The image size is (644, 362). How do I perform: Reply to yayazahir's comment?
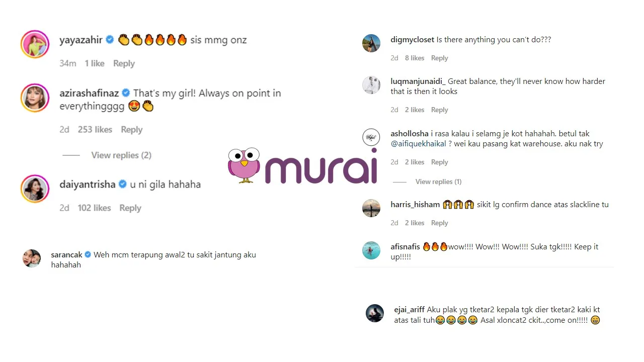pyautogui.click(x=124, y=63)
